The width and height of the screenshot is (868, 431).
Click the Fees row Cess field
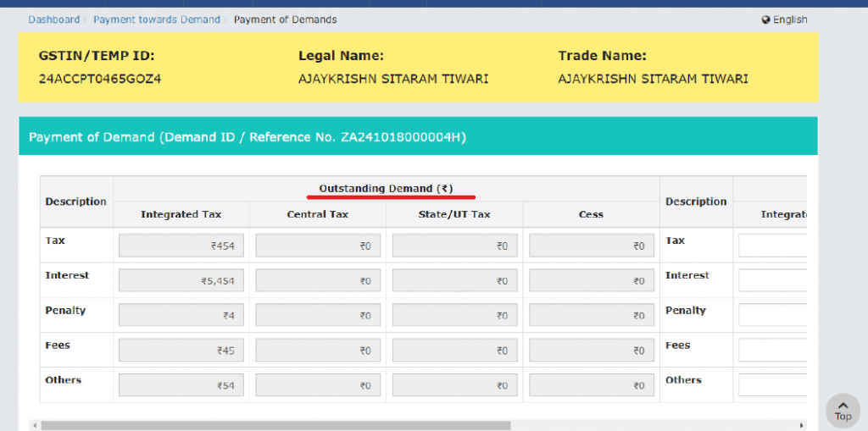tap(591, 351)
